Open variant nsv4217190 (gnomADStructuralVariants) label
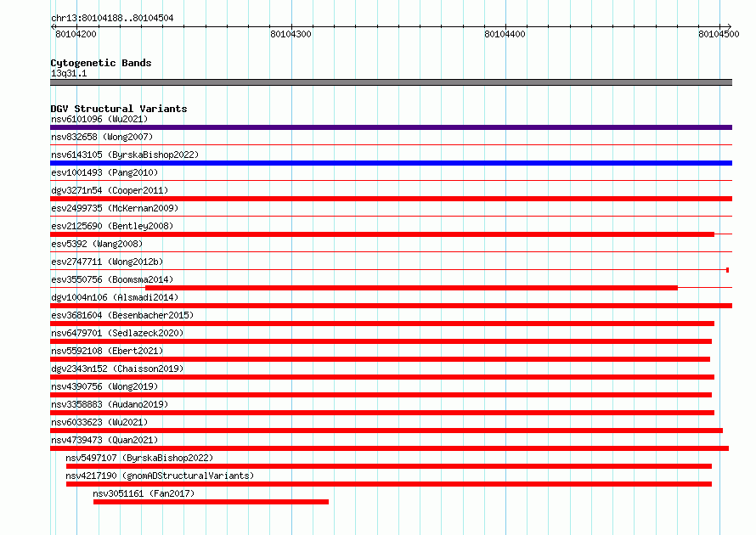Screen dimensions: 756x535 [x=160, y=476]
